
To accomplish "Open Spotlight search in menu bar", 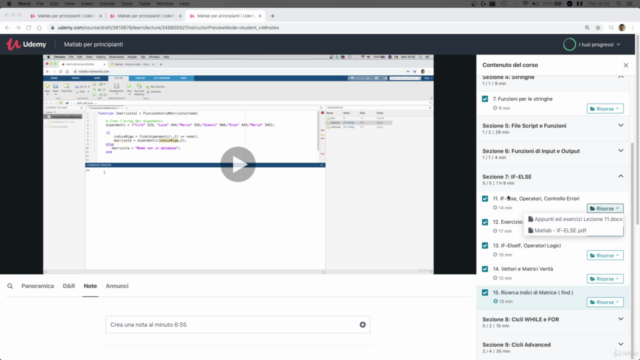I will click(x=619, y=4).
